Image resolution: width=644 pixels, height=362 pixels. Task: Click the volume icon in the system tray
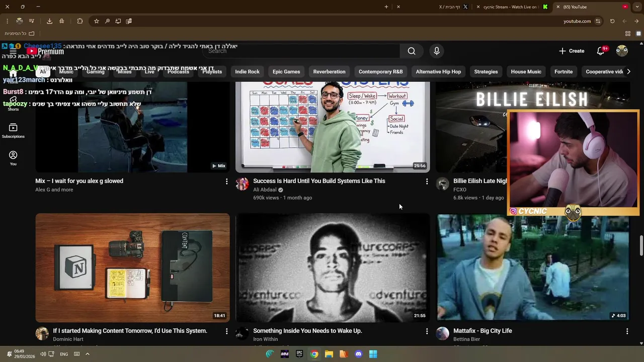coord(43,354)
